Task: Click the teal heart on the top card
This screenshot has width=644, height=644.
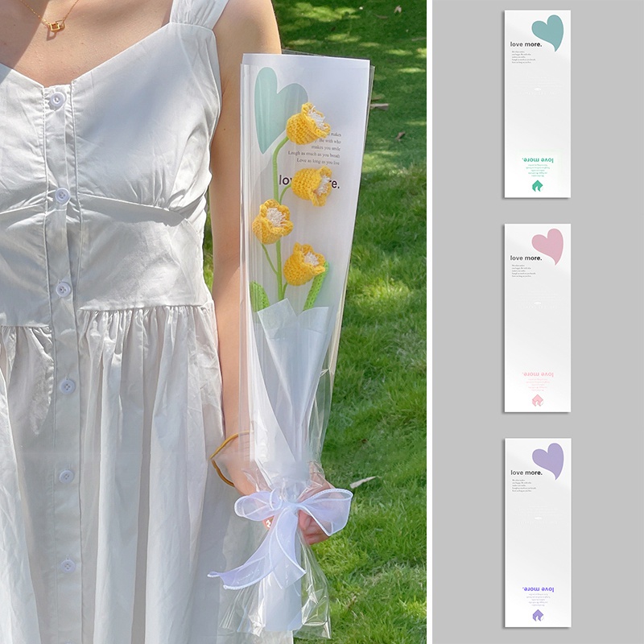Action: tap(548, 31)
